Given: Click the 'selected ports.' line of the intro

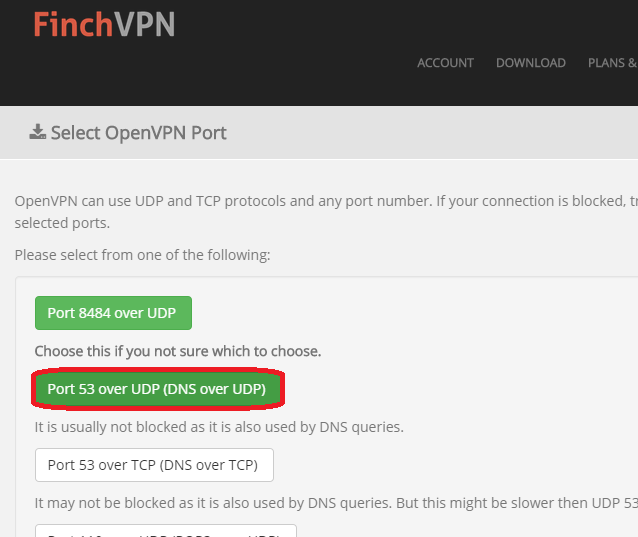Looking at the screenshot, I should [x=62, y=223].
